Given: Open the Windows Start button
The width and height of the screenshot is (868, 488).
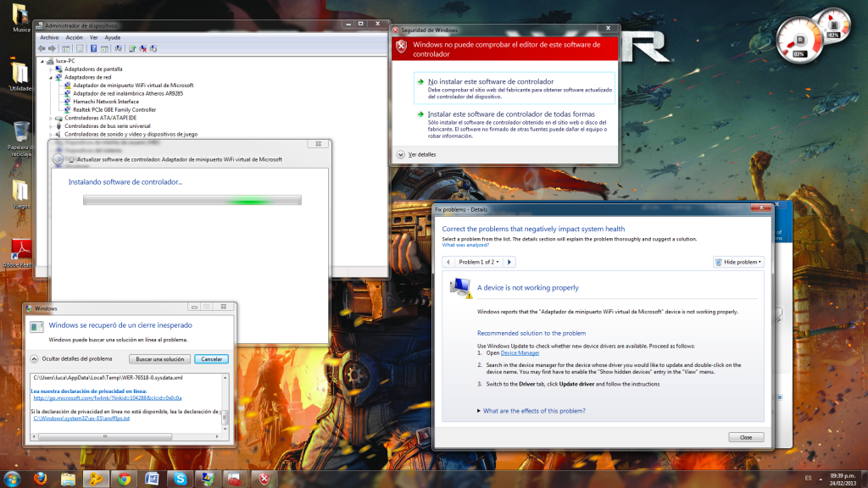Looking at the screenshot, I should point(12,479).
